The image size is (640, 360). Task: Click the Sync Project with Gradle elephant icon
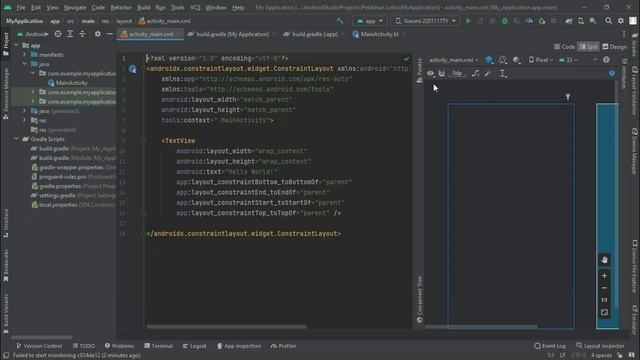[569, 21]
